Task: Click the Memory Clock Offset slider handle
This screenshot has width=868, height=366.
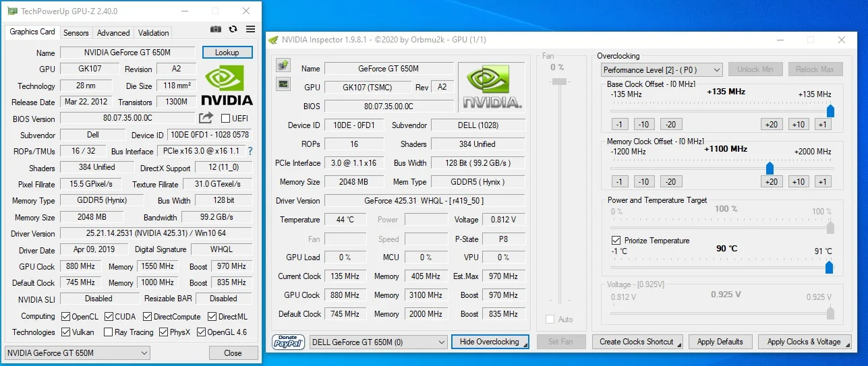Action: click(x=770, y=168)
